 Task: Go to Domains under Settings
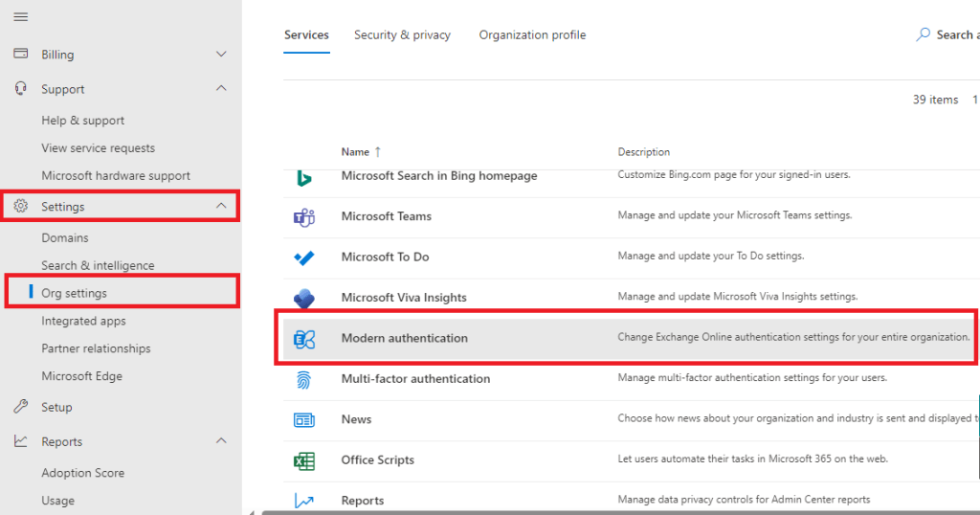pyautogui.click(x=65, y=237)
